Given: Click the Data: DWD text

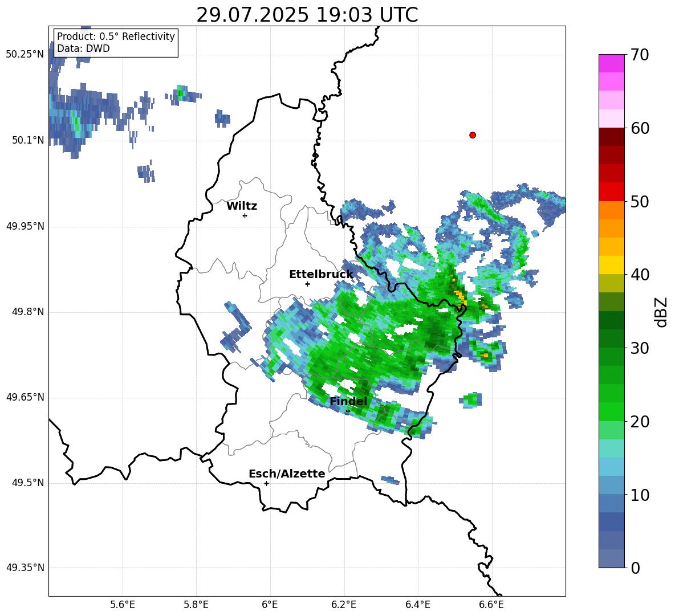Looking at the screenshot, I should [83, 48].
